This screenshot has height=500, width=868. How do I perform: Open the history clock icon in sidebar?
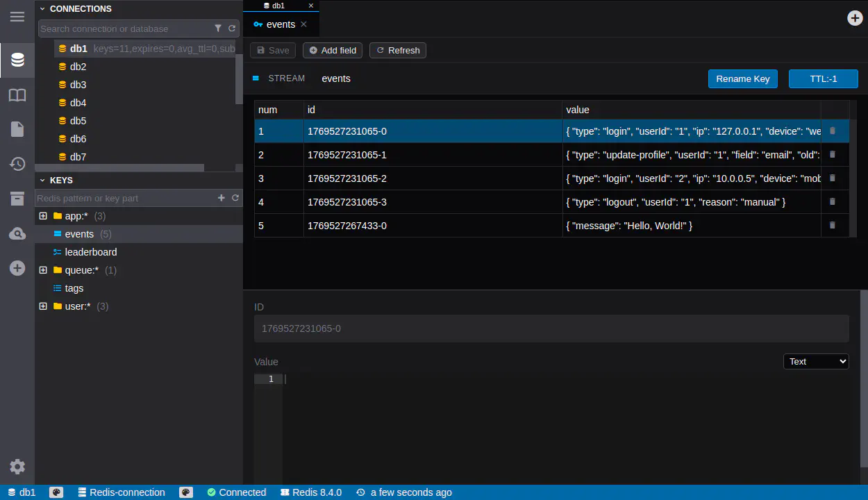[17, 164]
